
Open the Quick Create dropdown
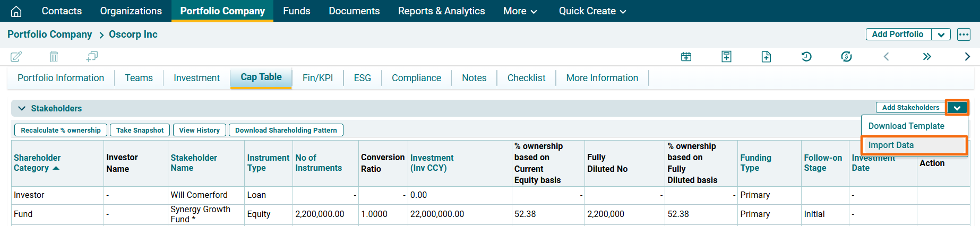coord(592,11)
